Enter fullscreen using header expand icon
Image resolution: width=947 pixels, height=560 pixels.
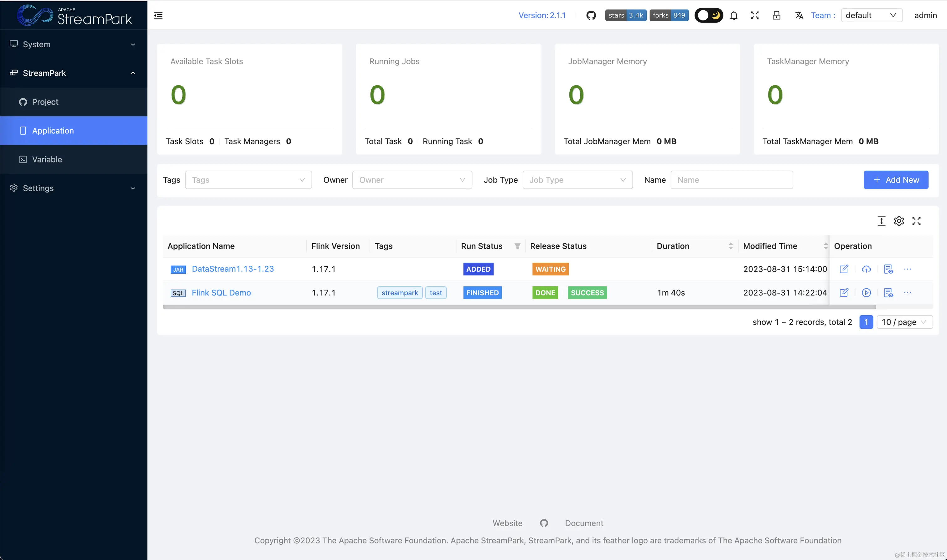point(754,15)
